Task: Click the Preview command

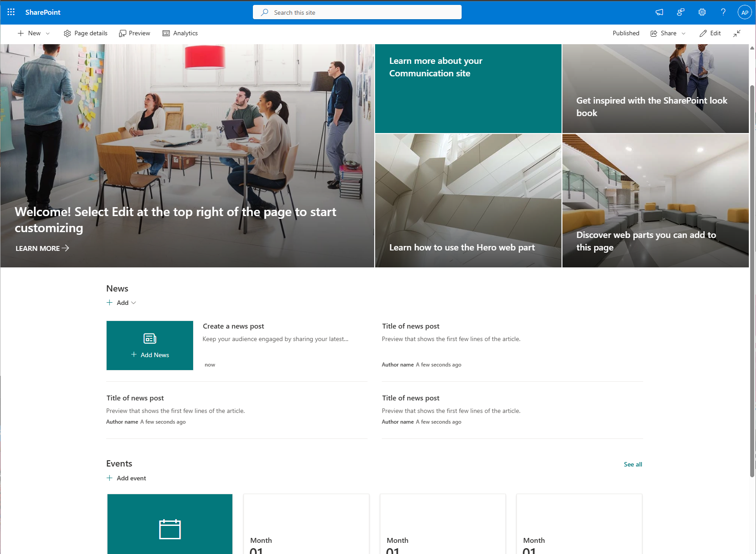Action: [x=135, y=33]
